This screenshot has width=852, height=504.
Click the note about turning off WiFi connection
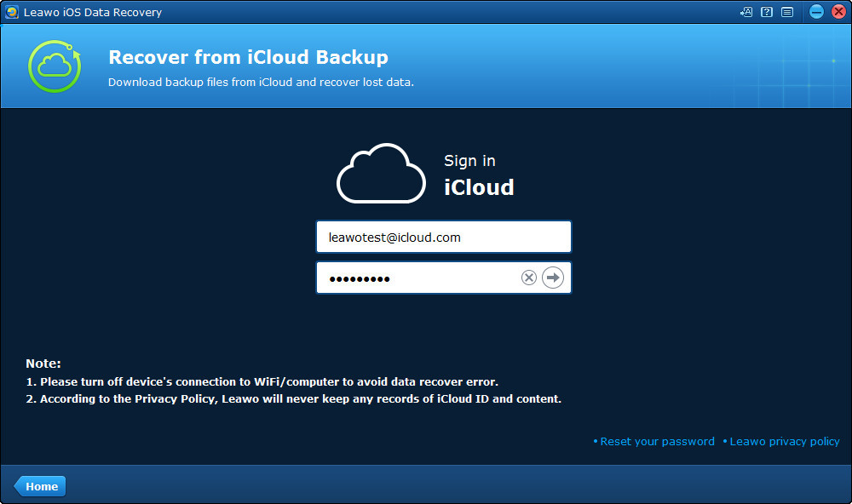click(x=269, y=381)
